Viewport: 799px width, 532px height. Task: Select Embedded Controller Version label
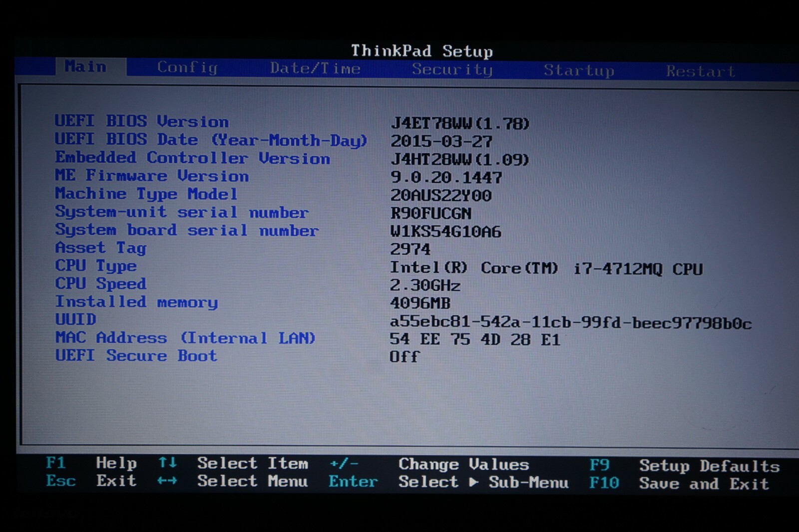193,158
